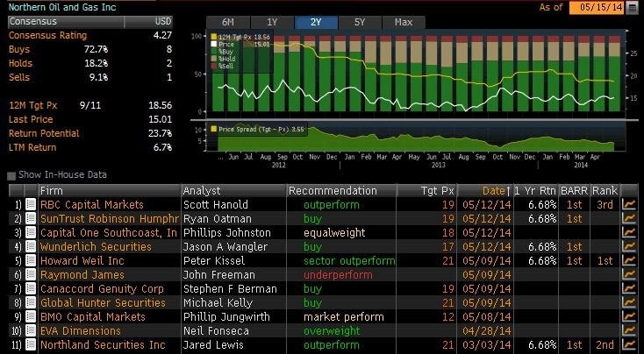Open chart icon in SunTrust Robinson row
This screenshot has height=354, width=644.
pos(629,218)
